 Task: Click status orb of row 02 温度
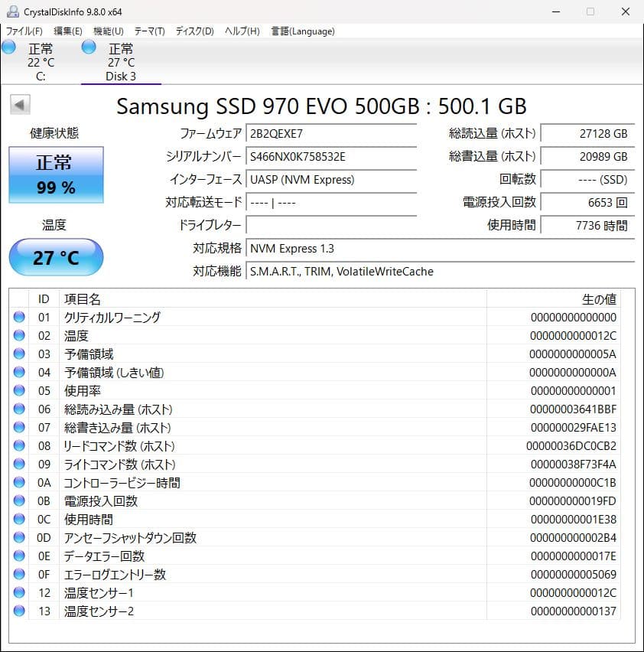19,335
